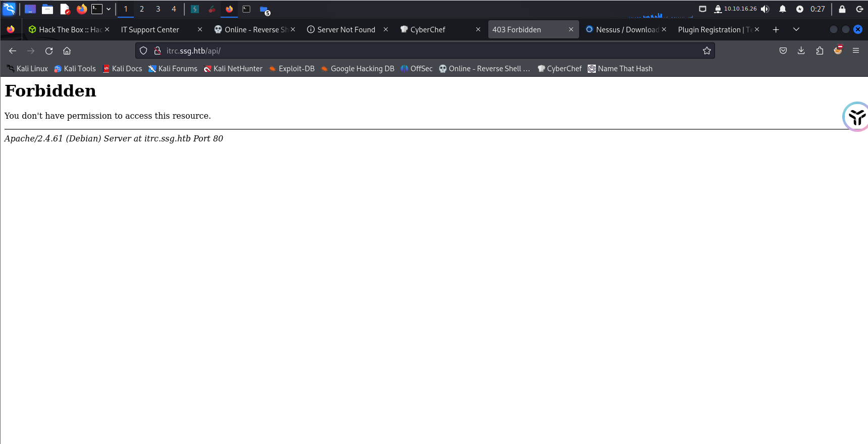Expand the list all tabs chevron
This screenshot has width=868, height=444.
pos(796,30)
